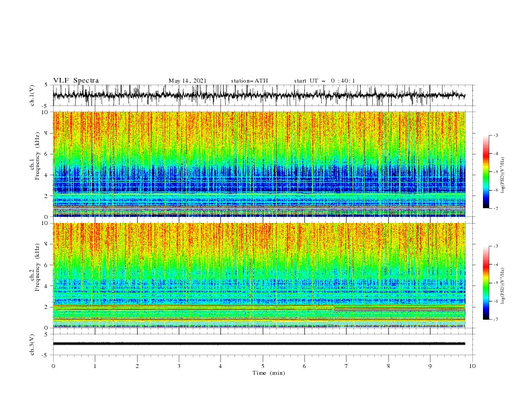This screenshot has height=411, width=532.
Task: Click the "ch.3(V)" waveform axis label
Action: tap(32, 345)
